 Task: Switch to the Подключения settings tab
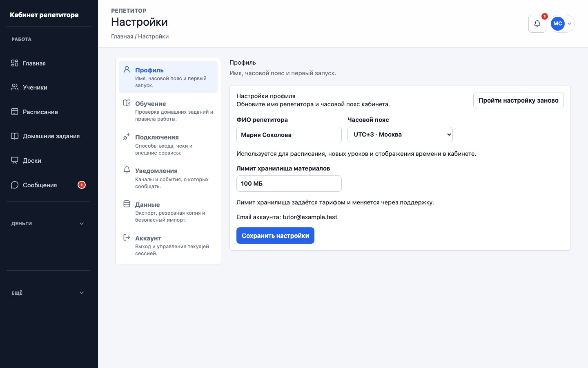(168, 144)
